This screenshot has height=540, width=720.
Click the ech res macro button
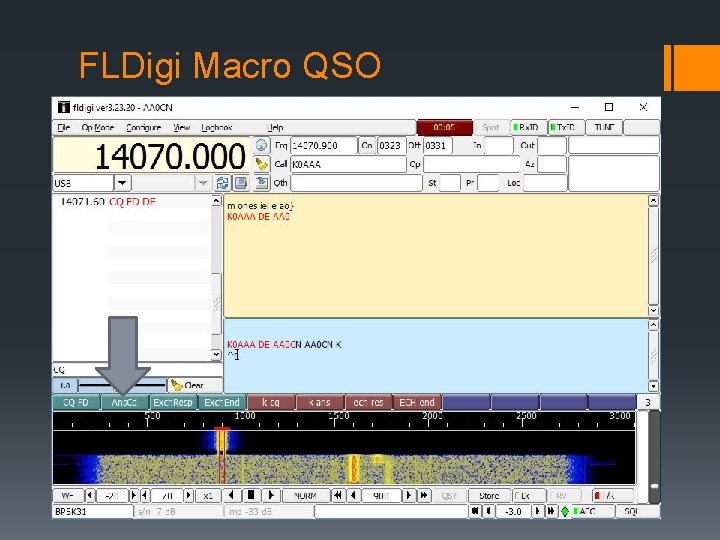[x=368, y=402]
